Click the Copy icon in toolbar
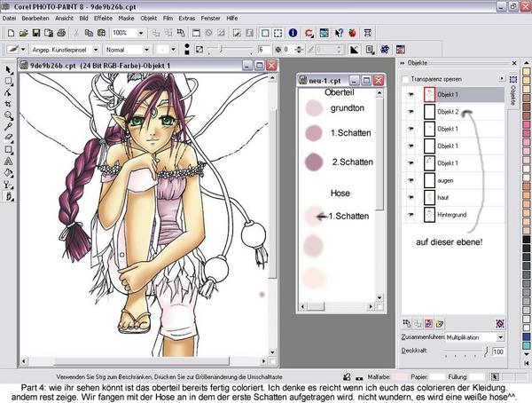Viewport: 532px width, 403px height. (x=89, y=33)
